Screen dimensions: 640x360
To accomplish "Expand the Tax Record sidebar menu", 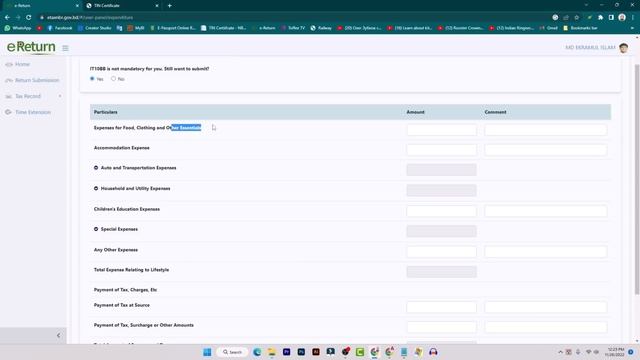I will pos(33,96).
